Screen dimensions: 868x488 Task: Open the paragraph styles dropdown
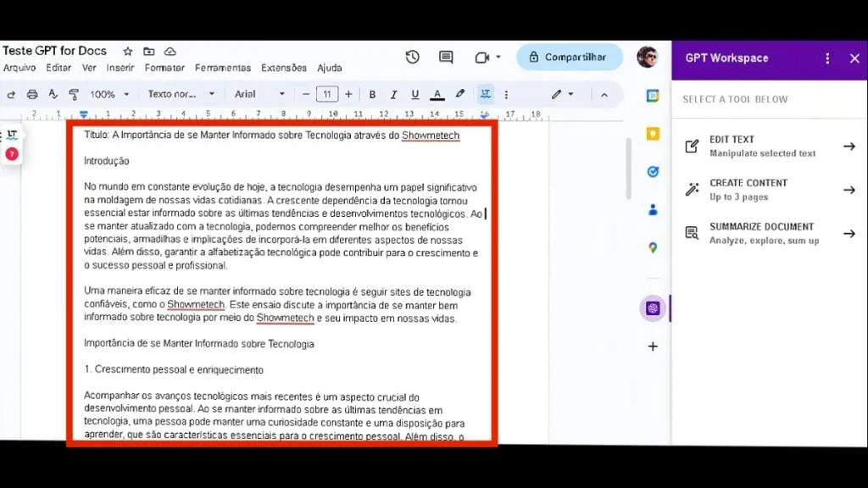[181, 94]
